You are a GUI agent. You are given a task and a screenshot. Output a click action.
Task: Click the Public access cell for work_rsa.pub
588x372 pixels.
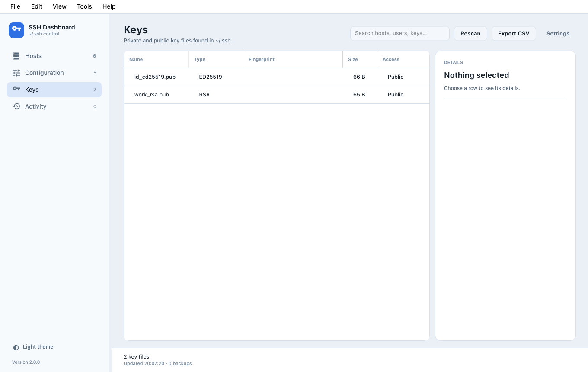(396, 95)
